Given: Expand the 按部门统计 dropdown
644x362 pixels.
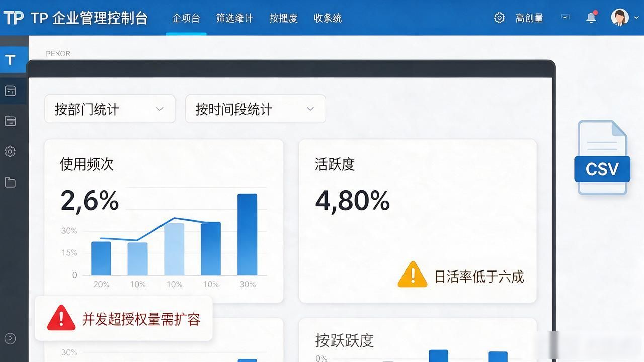Looking at the screenshot, I should [x=110, y=109].
